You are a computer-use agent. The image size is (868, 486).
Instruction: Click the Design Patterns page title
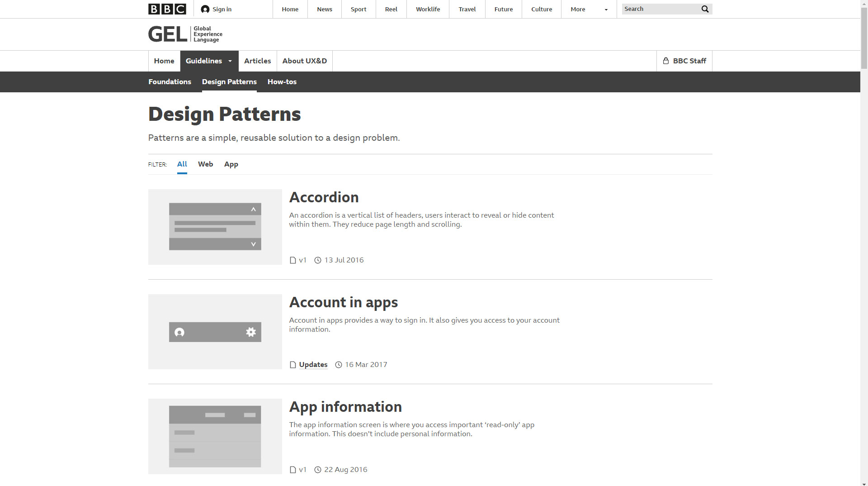pyautogui.click(x=224, y=114)
